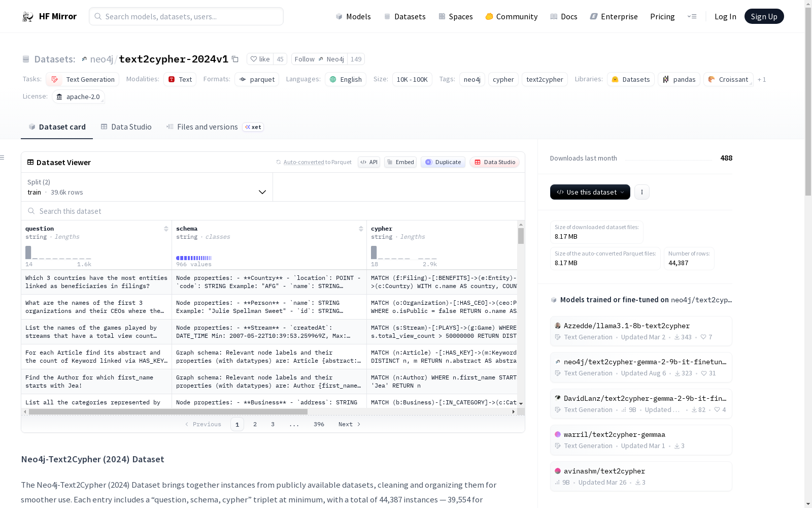Jump to page 2 of the dataset
Viewport: 812px width, 508px height.
click(x=255, y=424)
